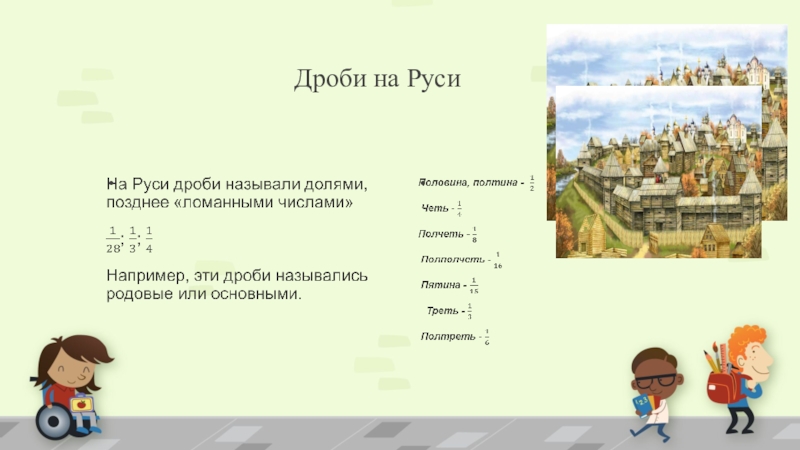The image size is (800, 450).
Task: Select the "Четь" fraction entry
Action: coord(441,208)
